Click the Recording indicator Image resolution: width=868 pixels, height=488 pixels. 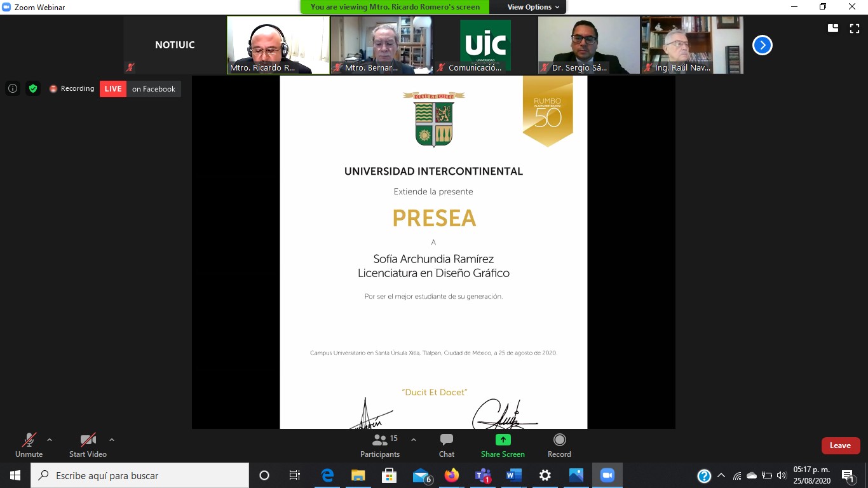pyautogui.click(x=72, y=88)
